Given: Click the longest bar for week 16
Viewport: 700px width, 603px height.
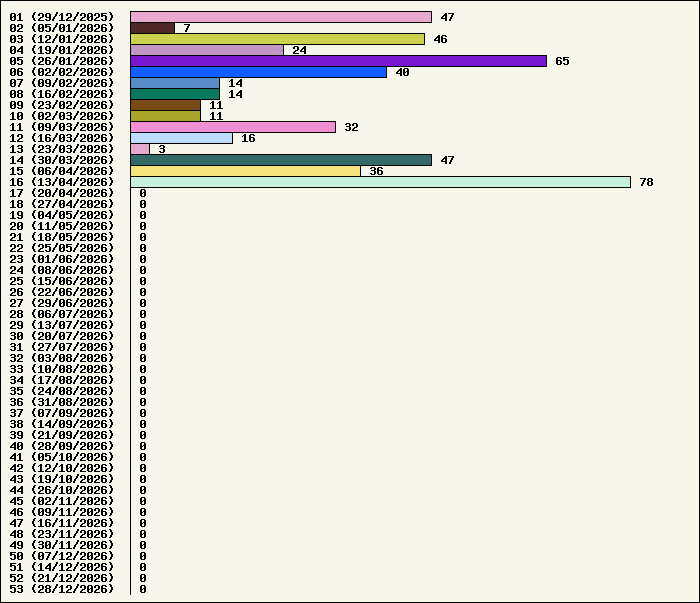Looking at the screenshot, I should pos(380,182).
